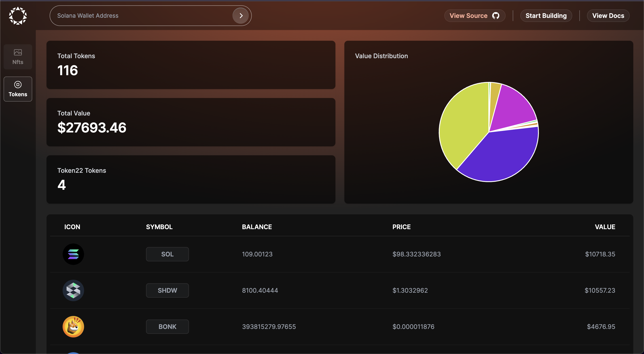This screenshot has width=644, height=354.
Task: Click the Tokens circle icon in sidebar
Action: coord(18,85)
